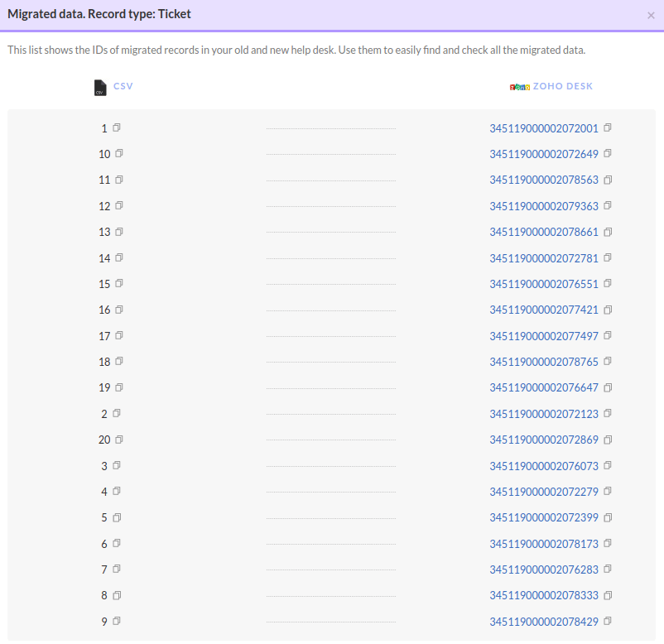Copy Zoho ID 34511900002072781

click(608, 257)
